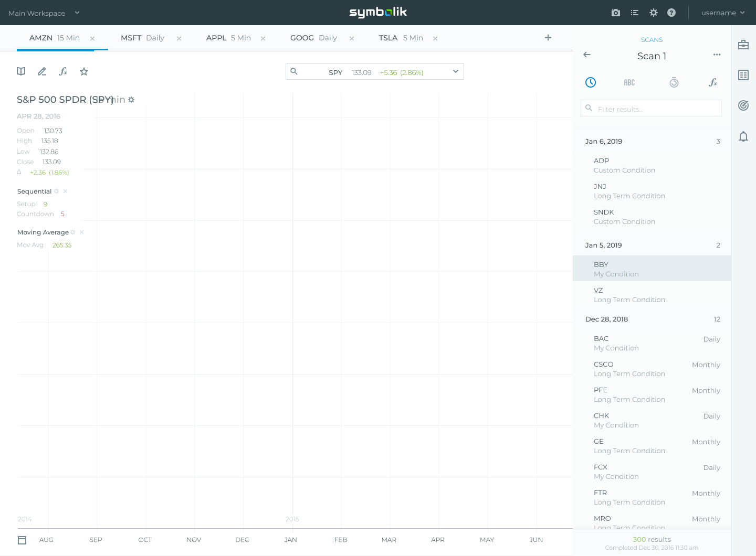
Task: Close the GOOG tab
Action: 352,38
